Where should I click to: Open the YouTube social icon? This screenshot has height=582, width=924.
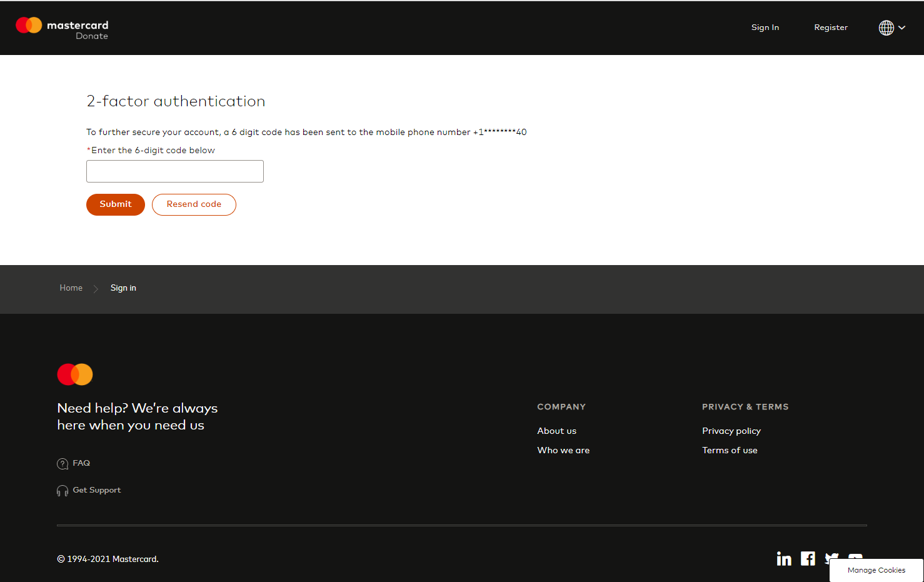tap(855, 555)
